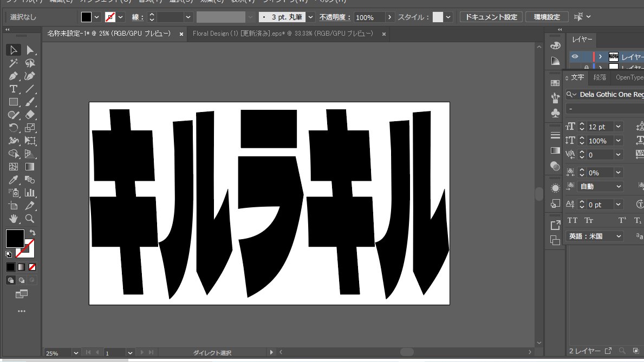Select the Rotate tool

pyautogui.click(x=13, y=128)
